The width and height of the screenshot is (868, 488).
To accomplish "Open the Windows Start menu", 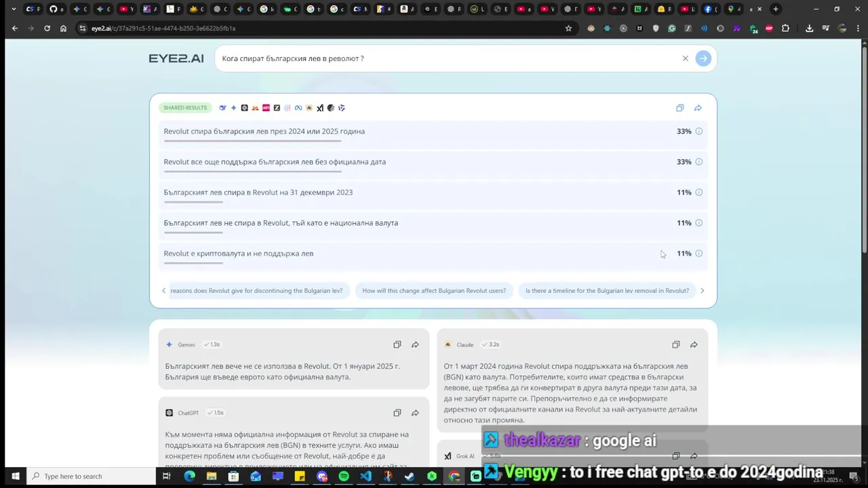I will (x=15, y=476).
